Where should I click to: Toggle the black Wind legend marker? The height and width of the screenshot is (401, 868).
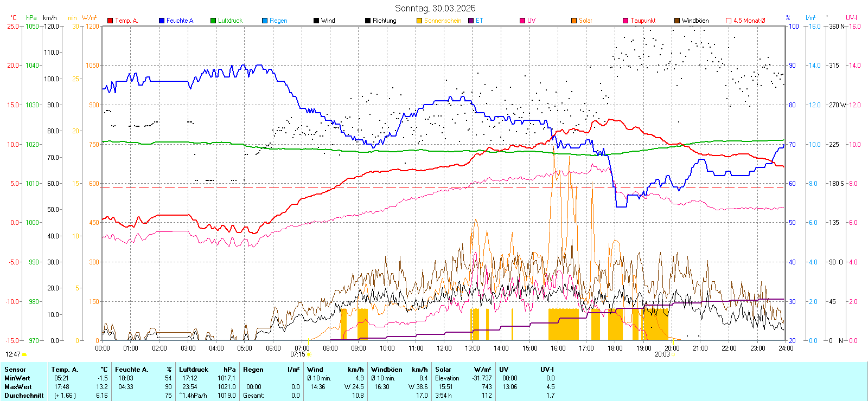316,21
